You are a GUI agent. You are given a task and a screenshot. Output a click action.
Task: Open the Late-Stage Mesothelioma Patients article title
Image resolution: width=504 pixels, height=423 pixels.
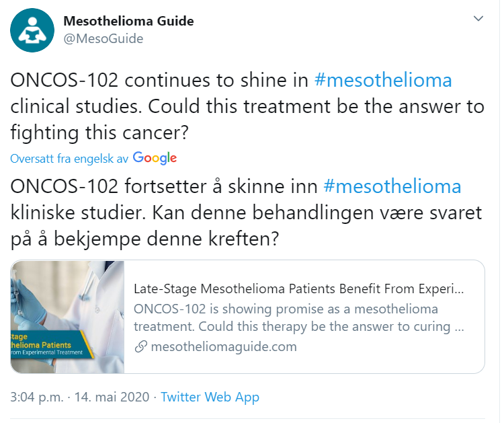coord(298,289)
